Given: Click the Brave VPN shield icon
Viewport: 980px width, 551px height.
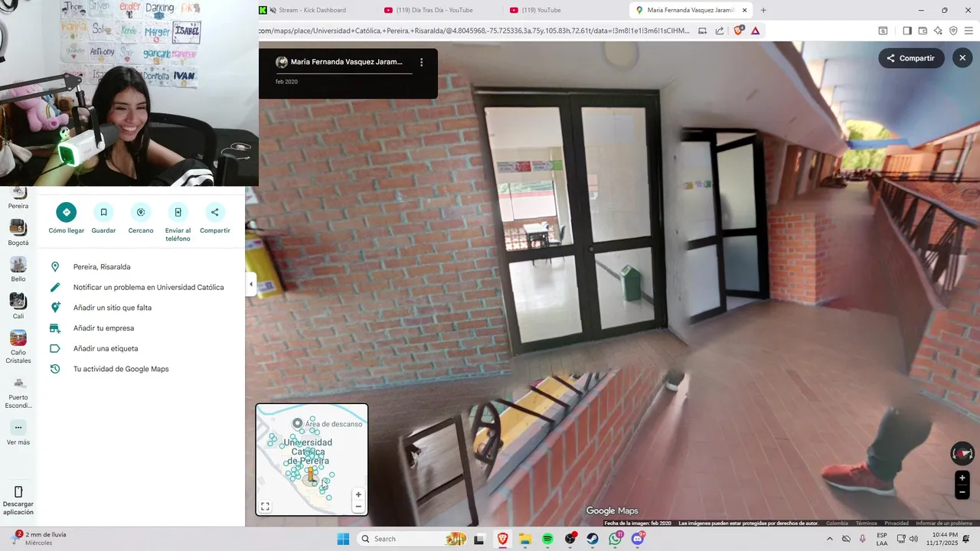Looking at the screenshot, I should point(953,31).
